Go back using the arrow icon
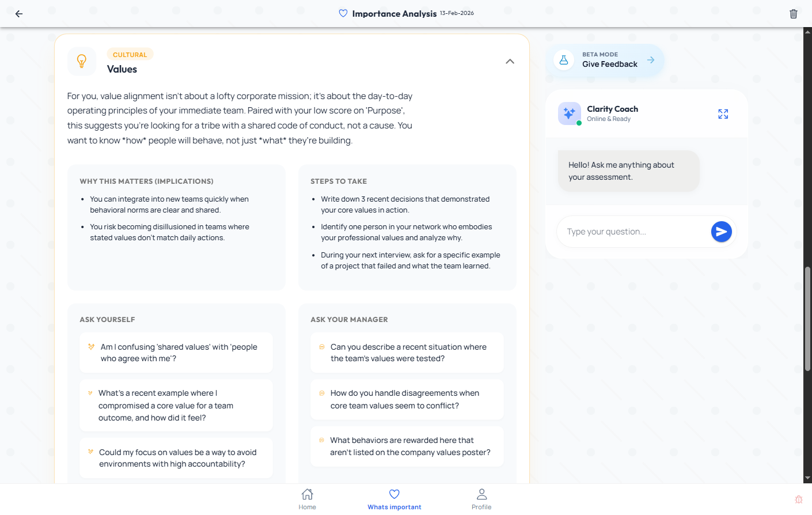Image resolution: width=812 pixels, height=515 pixels. click(x=18, y=14)
